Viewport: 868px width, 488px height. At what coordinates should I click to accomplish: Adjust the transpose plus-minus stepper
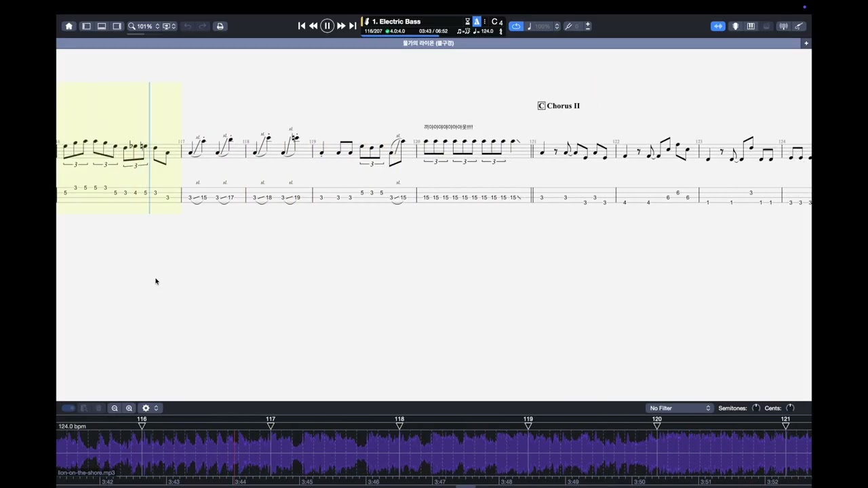tap(587, 26)
